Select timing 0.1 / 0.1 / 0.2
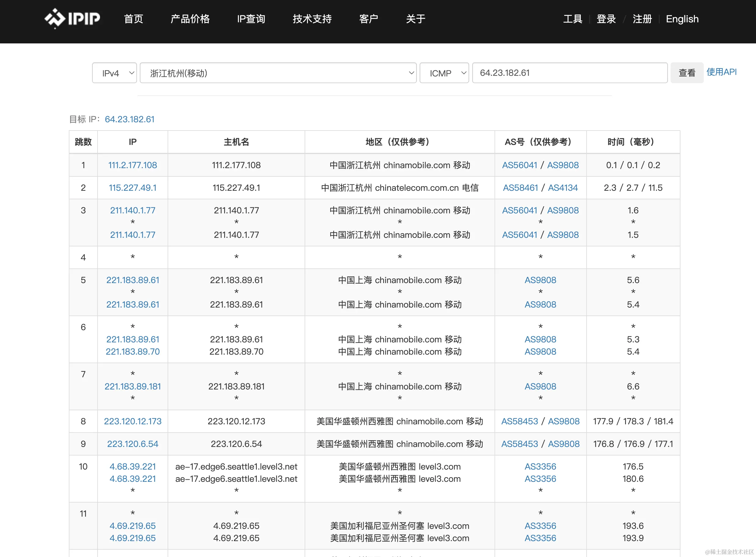Image resolution: width=756 pixels, height=557 pixels. tap(633, 165)
